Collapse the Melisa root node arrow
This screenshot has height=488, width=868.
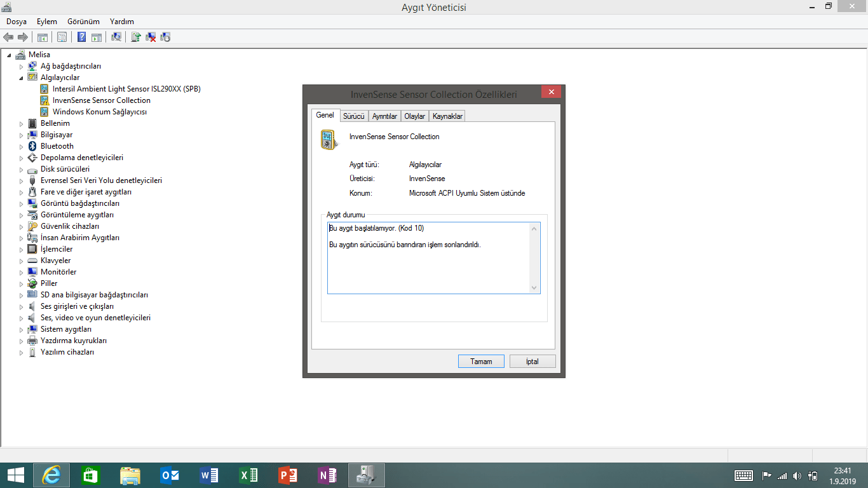coord(9,55)
